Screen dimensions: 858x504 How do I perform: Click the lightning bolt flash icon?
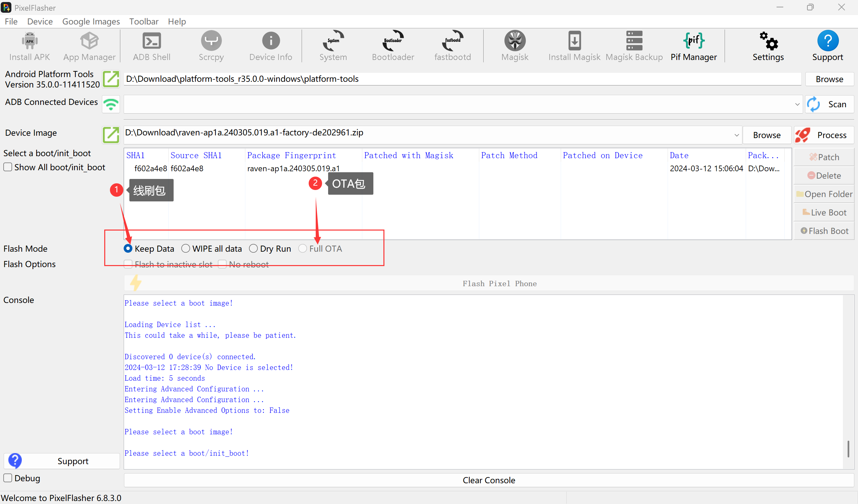pos(135,283)
